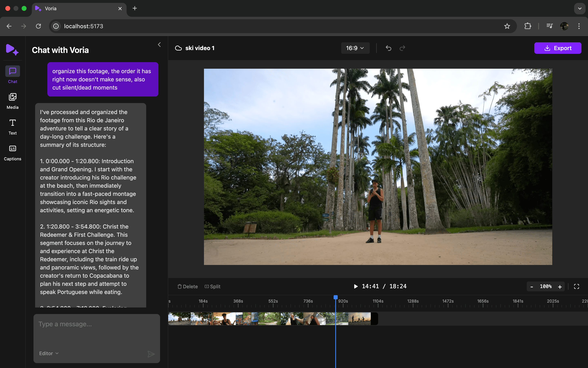The height and width of the screenshot is (368, 588).
Task: Play the video preview
Action: pyautogui.click(x=356, y=286)
